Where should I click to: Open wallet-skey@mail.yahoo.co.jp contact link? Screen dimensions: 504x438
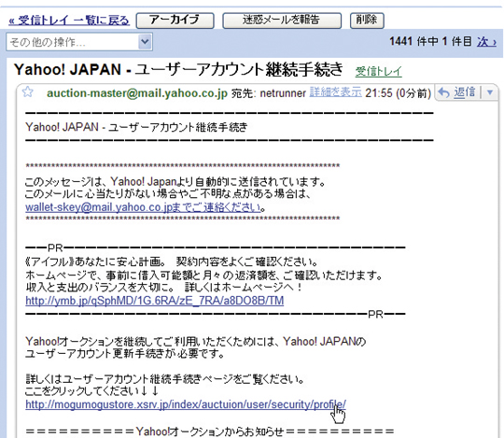pos(144,207)
